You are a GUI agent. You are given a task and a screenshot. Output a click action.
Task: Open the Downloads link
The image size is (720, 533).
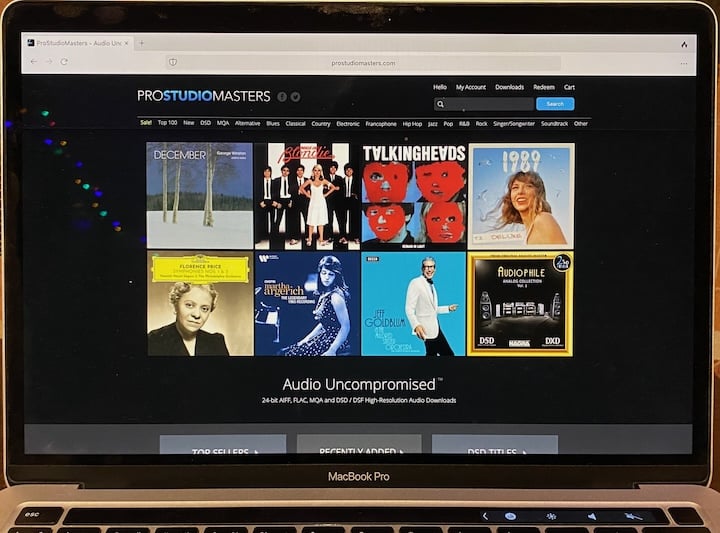(x=509, y=87)
